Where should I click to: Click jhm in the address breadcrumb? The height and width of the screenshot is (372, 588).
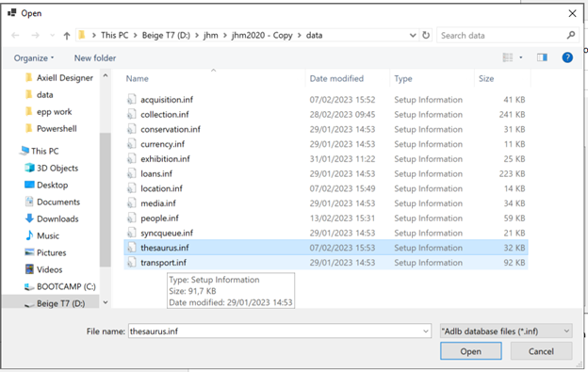pos(210,35)
